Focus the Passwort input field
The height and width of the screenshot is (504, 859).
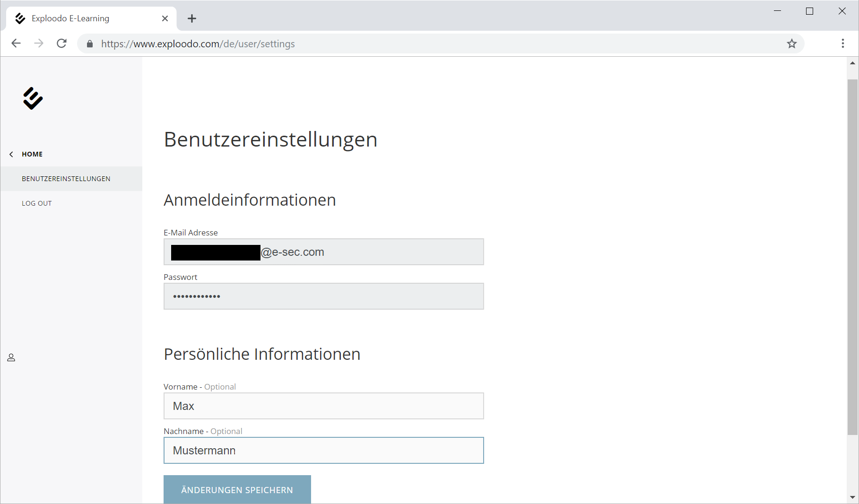323,296
